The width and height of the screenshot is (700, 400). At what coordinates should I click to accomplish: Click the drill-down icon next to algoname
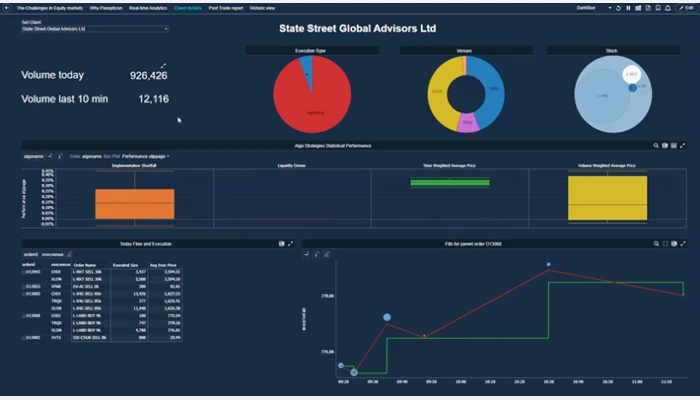[x=50, y=156]
